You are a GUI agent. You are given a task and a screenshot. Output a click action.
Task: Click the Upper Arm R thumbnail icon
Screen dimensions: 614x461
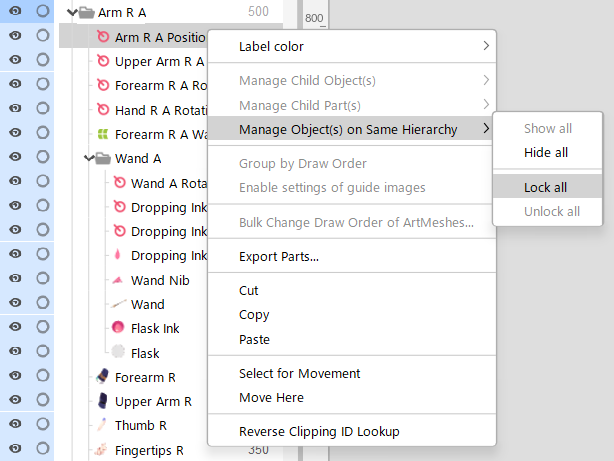102,402
